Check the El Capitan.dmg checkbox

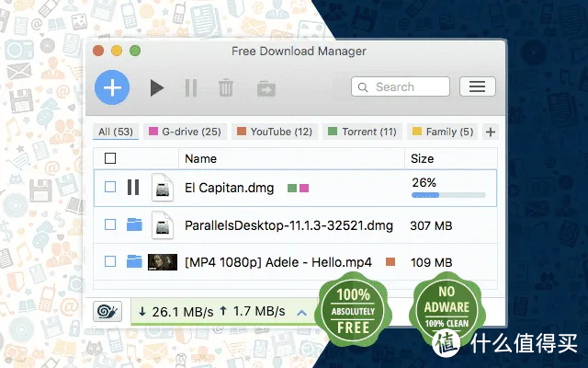[x=110, y=187]
